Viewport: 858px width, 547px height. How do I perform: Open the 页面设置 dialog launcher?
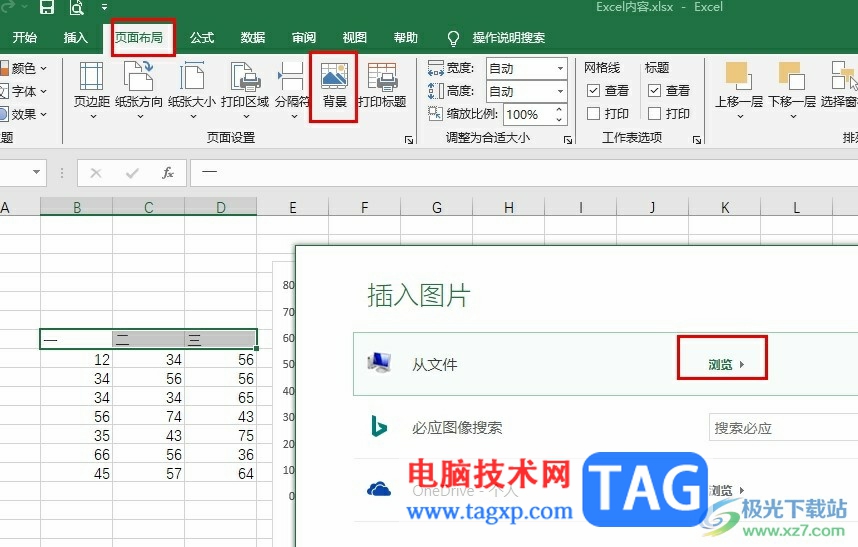408,140
